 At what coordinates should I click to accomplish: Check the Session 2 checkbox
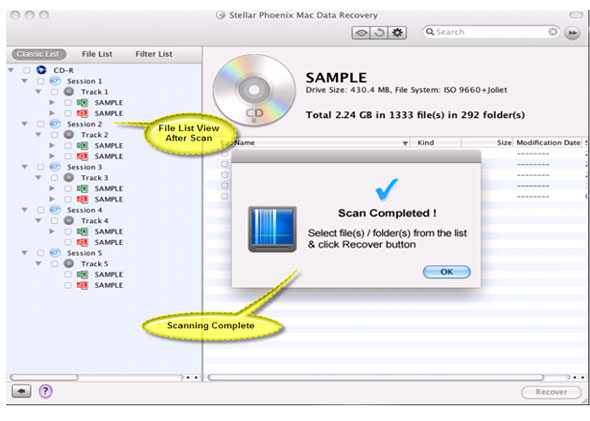[40, 124]
